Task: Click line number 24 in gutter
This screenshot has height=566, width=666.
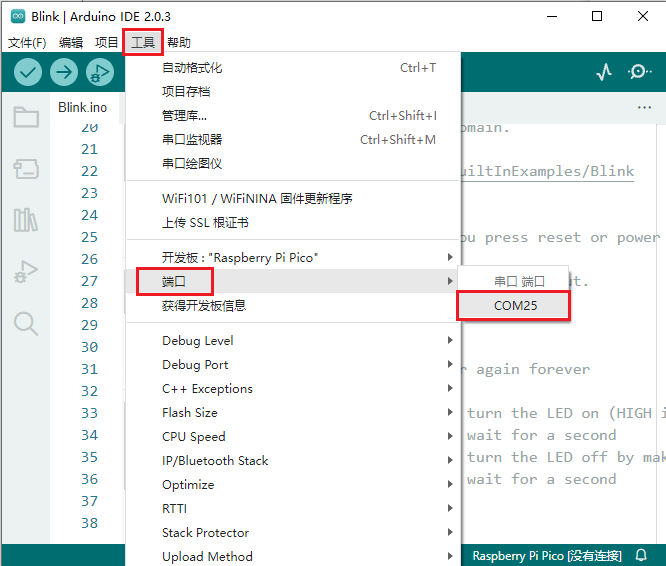Action: click(90, 215)
